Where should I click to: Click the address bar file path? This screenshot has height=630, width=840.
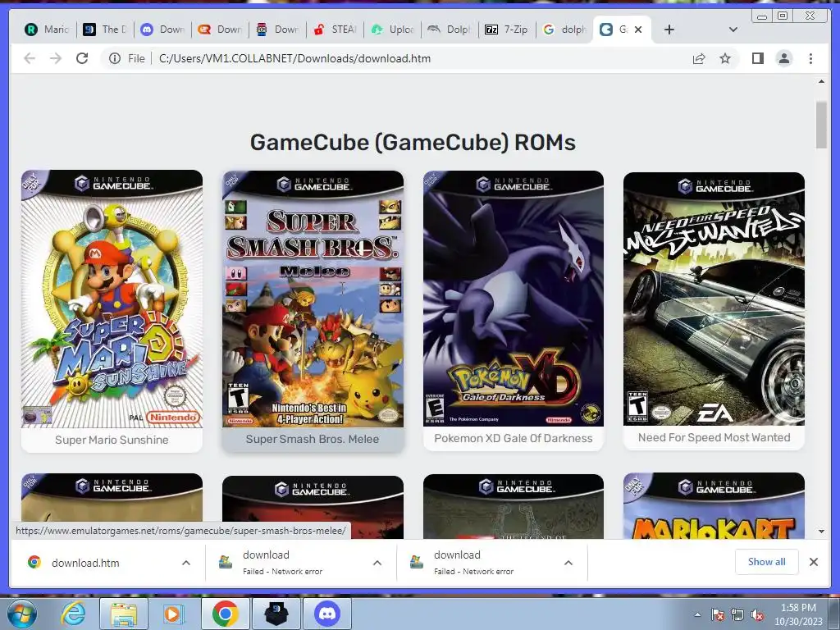click(294, 58)
